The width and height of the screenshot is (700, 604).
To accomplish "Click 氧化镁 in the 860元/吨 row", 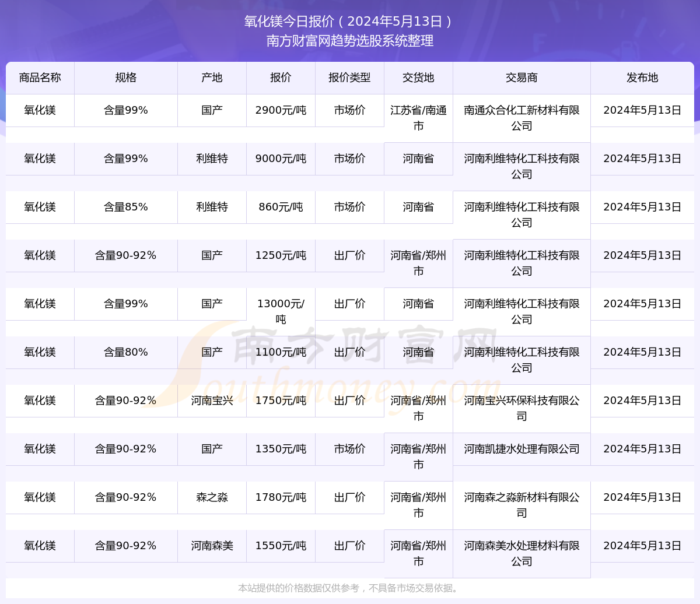I will [40, 207].
